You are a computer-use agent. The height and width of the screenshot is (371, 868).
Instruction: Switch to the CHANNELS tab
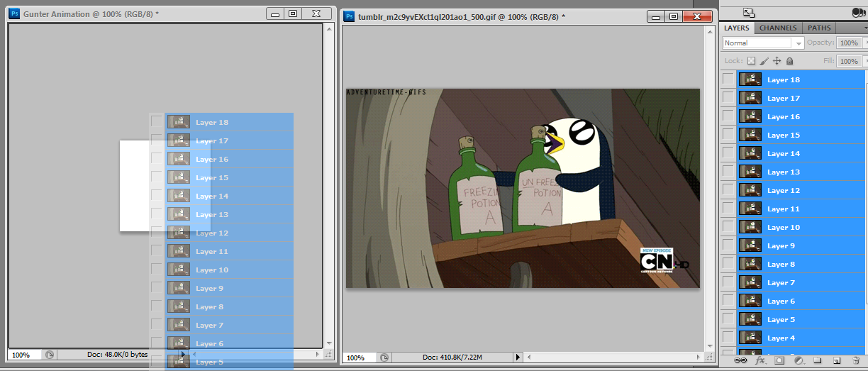click(x=779, y=28)
